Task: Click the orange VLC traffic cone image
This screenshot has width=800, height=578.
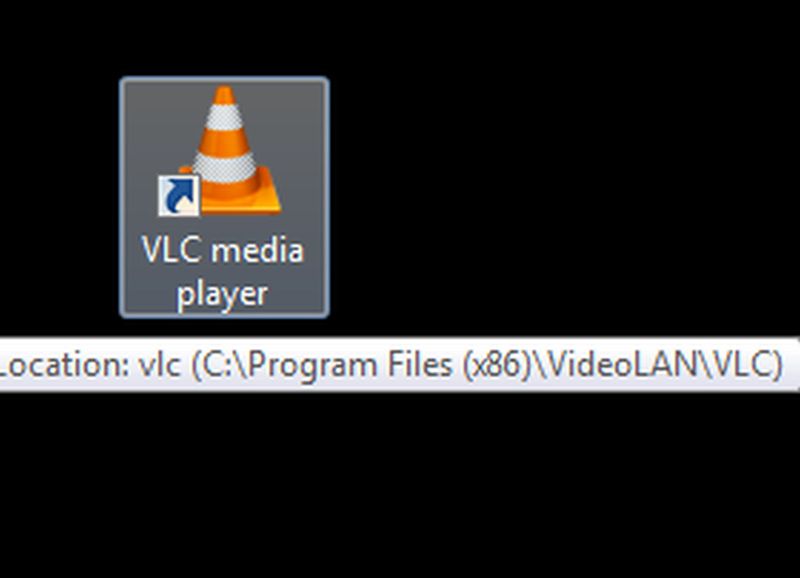Action: [232, 149]
